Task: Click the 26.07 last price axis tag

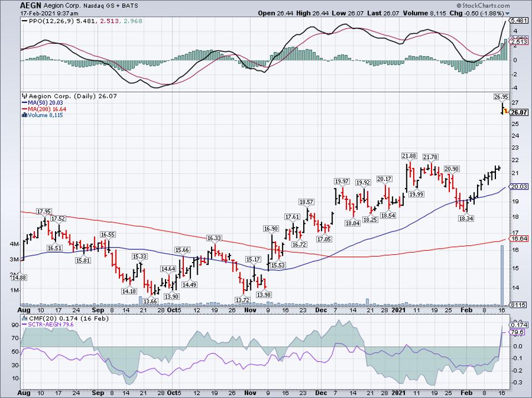Action: tap(519, 113)
